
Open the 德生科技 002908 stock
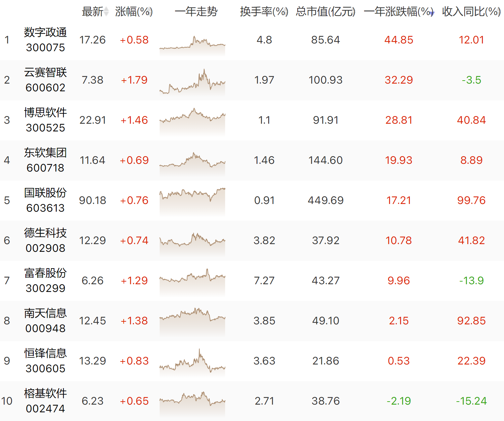45,240
